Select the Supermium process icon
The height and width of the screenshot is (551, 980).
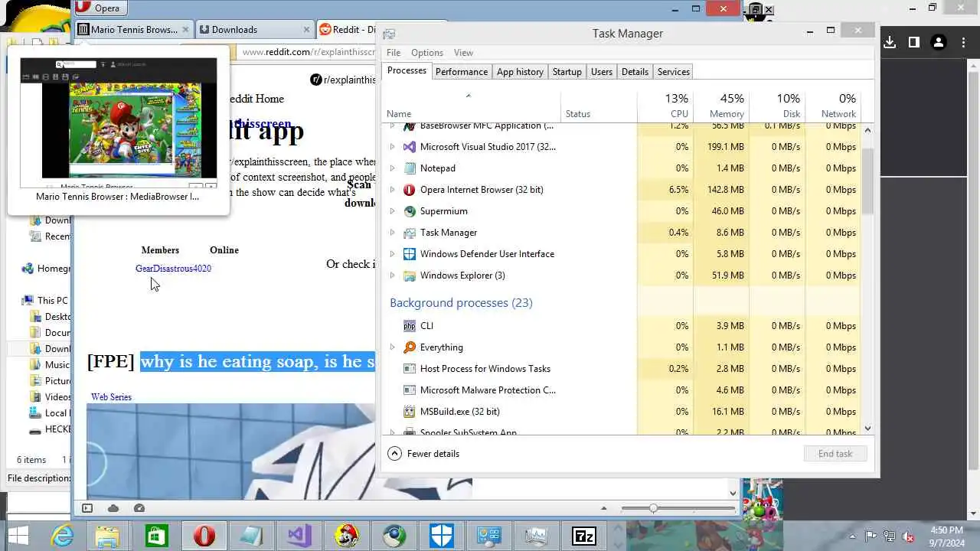[x=410, y=211]
